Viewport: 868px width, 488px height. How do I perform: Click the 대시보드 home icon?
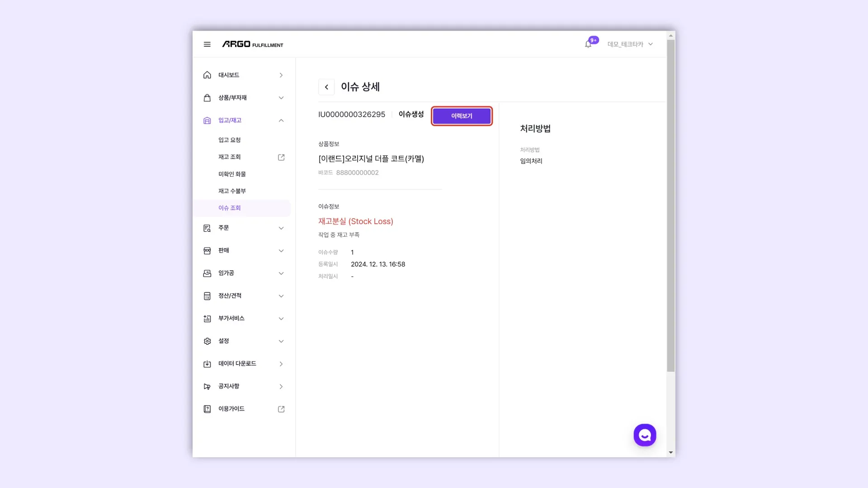click(x=207, y=75)
